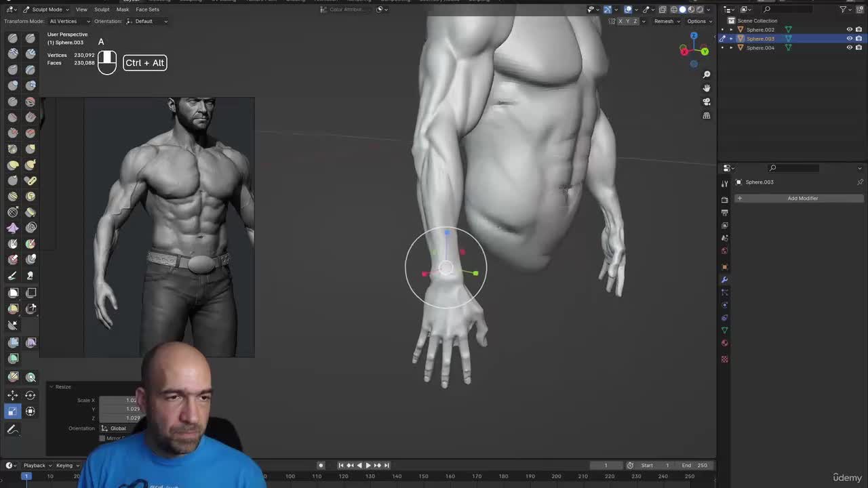868x488 pixels.
Task: Click play animation button in timeline
Action: pyautogui.click(x=368, y=466)
